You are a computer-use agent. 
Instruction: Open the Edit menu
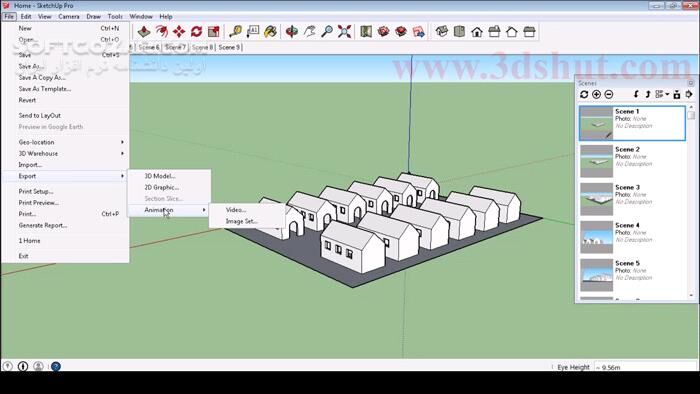[26, 17]
